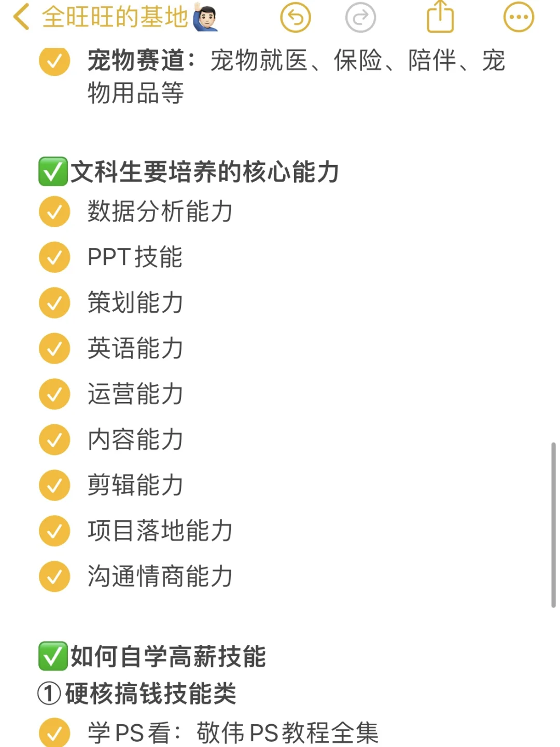
Task: Uncheck the 学PS看 checklist item
Action: [x=54, y=732]
